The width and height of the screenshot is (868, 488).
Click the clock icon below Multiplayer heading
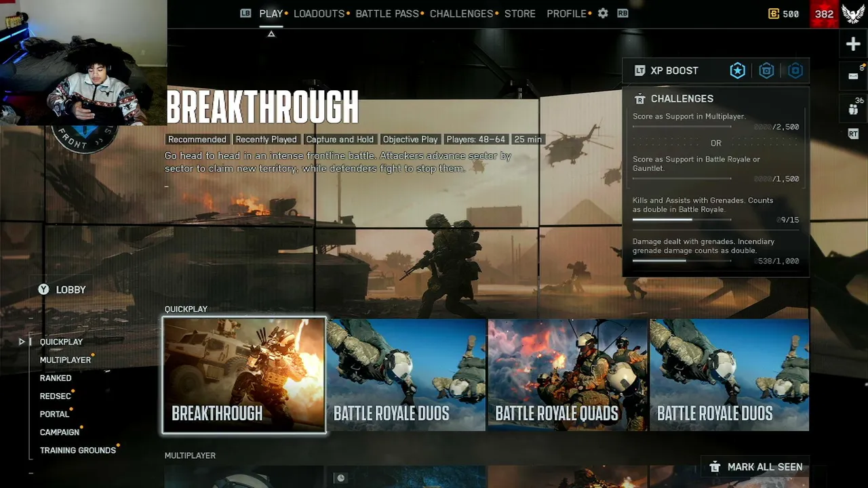[340, 478]
